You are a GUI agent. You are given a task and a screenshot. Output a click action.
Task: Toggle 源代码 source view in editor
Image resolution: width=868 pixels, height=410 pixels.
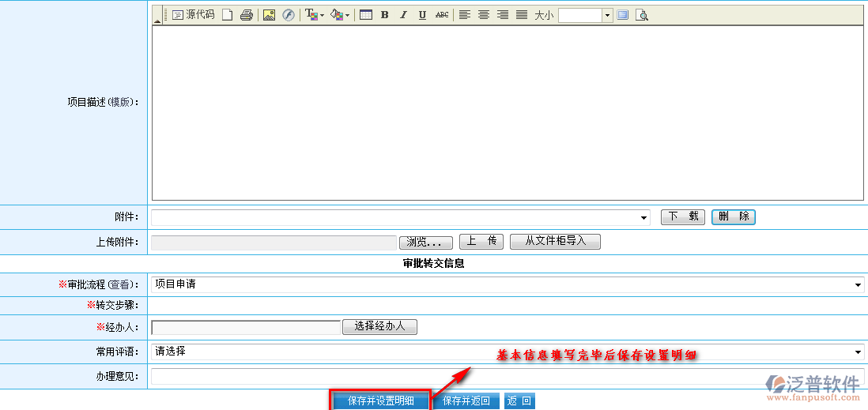coord(193,15)
